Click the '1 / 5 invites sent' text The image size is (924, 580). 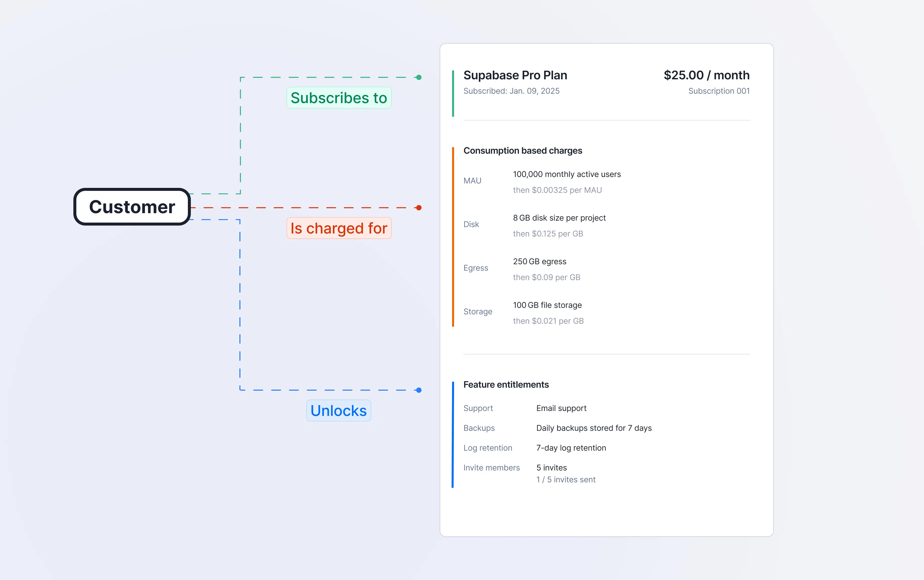tap(566, 480)
